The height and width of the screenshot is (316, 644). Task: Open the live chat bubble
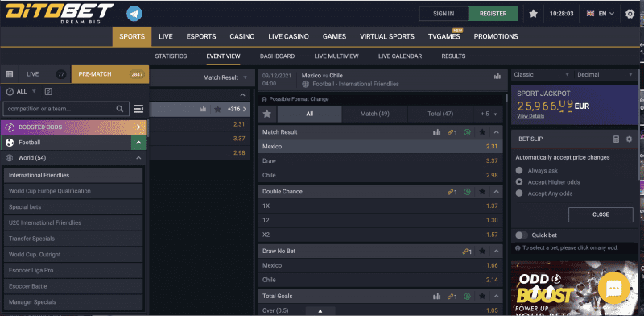pos(614,288)
